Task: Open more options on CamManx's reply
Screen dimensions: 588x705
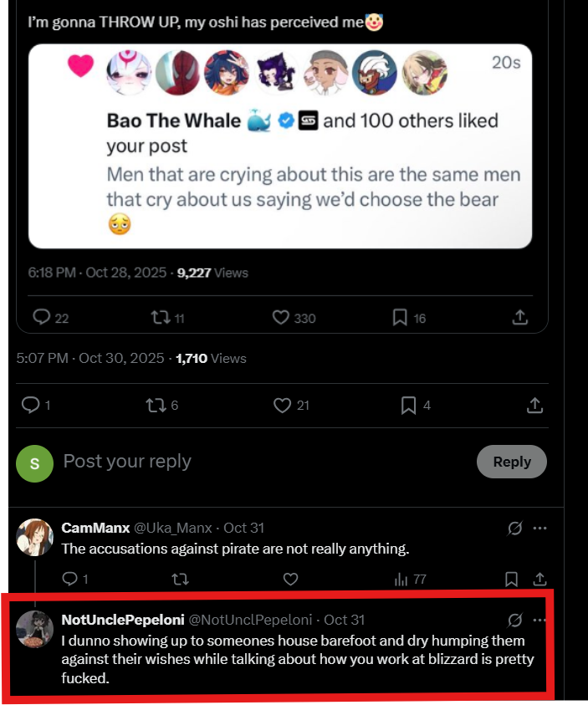Action: click(x=540, y=529)
